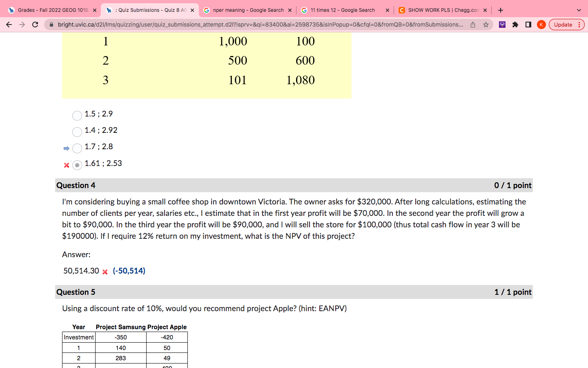Click the forward navigation arrow
Viewport: 588px width, 368px height.
coord(22,25)
